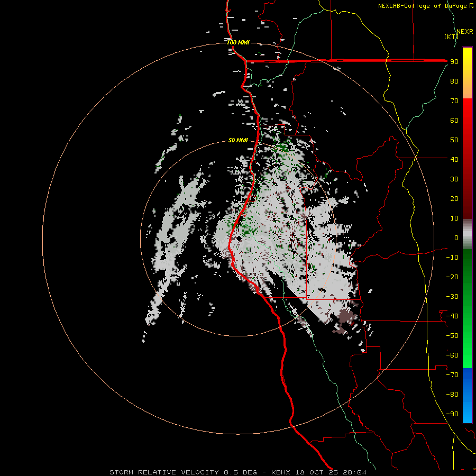Screen dimensions: 476x476
Task: Click the positive 50 scale value
Action: point(454,140)
